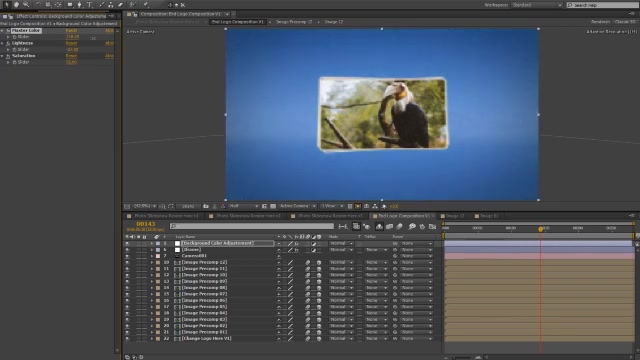This screenshot has width=640, height=360.
Task: Open the Active Camera view dropdown
Action: click(298, 206)
